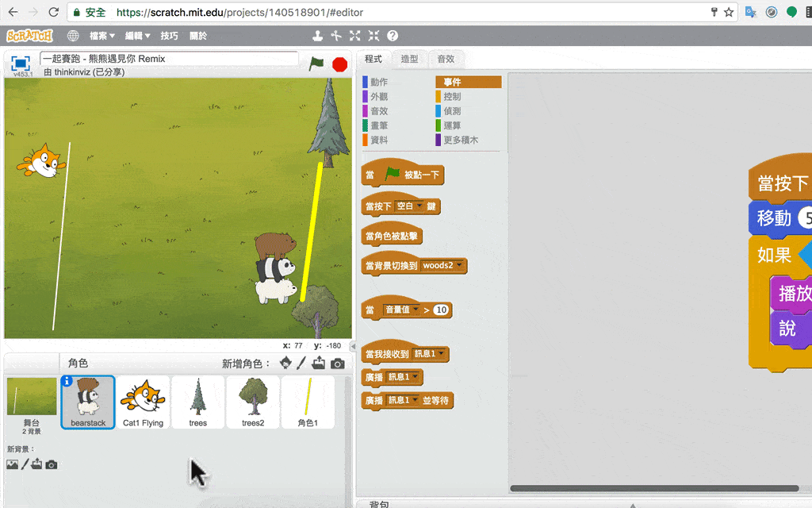
Task: Select the 偵測 block category
Action: 452,111
